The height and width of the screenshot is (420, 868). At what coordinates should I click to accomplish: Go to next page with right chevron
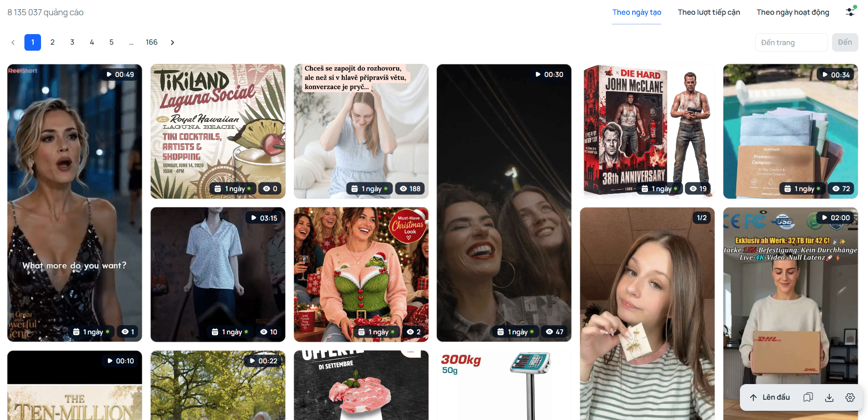coord(172,42)
